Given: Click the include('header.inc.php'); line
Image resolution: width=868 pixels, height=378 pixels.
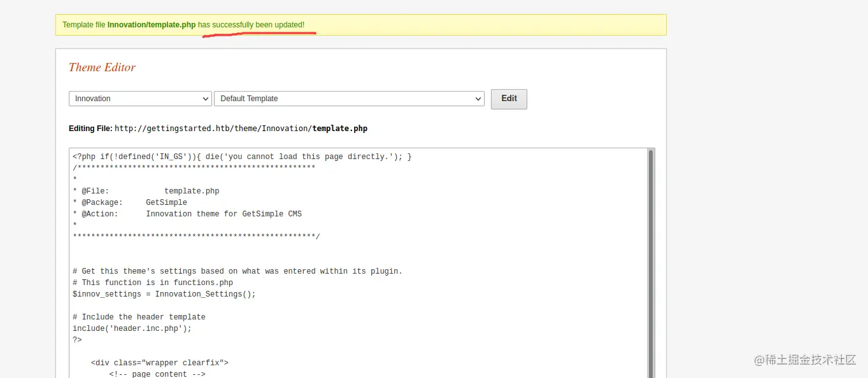Looking at the screenshot, I should (x=132, y=328).
